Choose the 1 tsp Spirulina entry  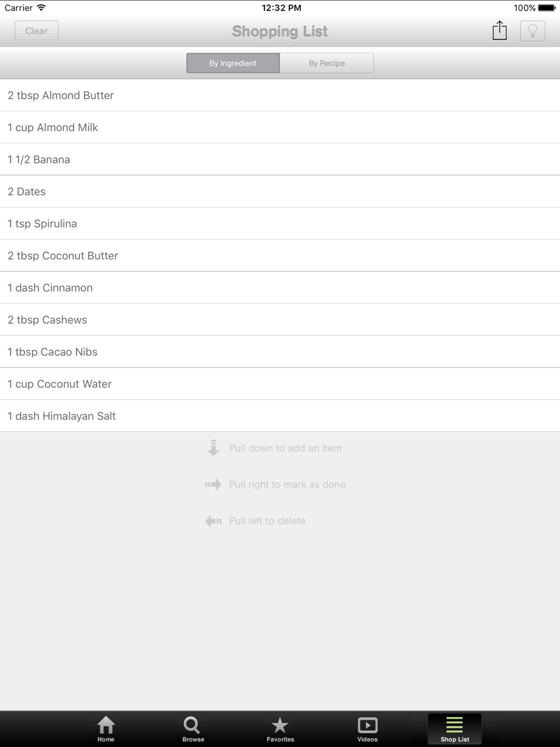pos(280,223)
